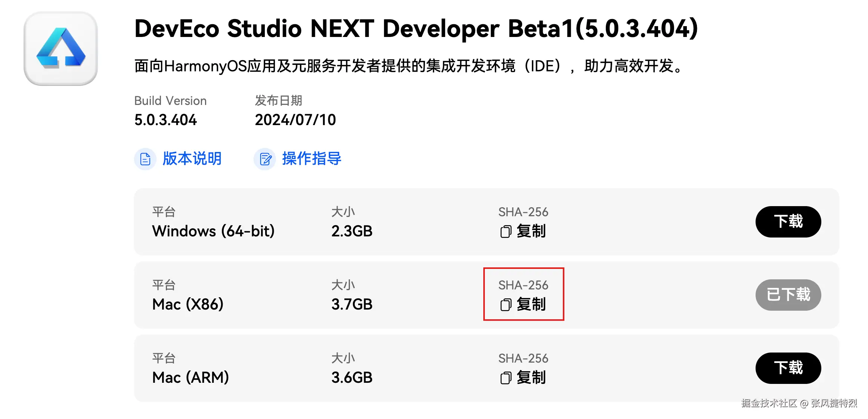
Task: Click 复制 text in the Mac (ARM) row
Action: [x=531, y=378]
